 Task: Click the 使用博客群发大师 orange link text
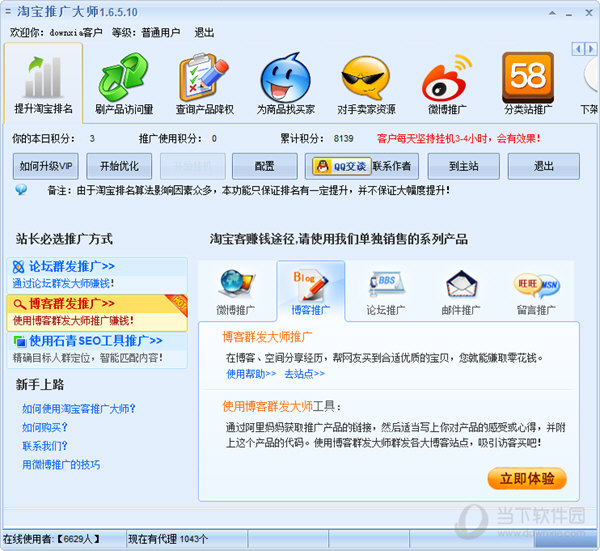267,406
